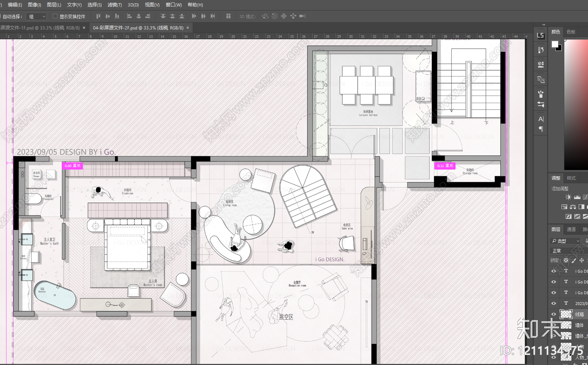
Task: Click the align vertical centers icon
Action: (108, 16)
